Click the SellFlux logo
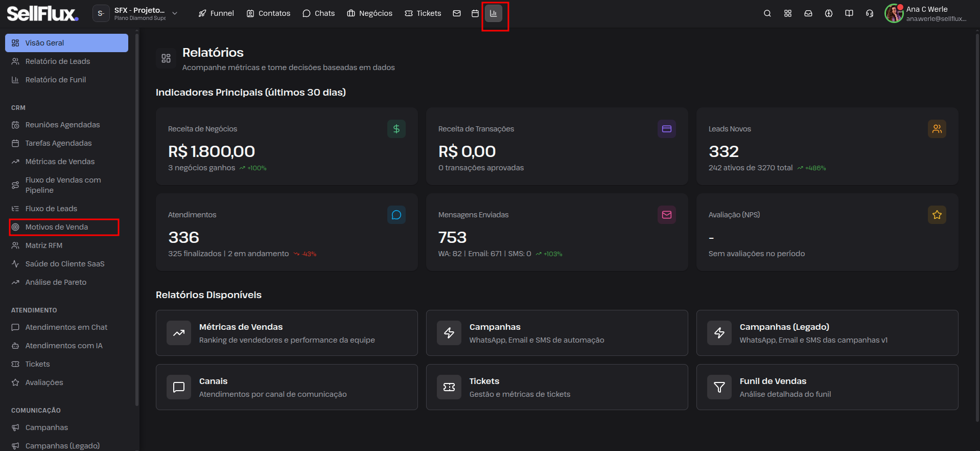Screen dimensions: 980x451 point(43,14)
